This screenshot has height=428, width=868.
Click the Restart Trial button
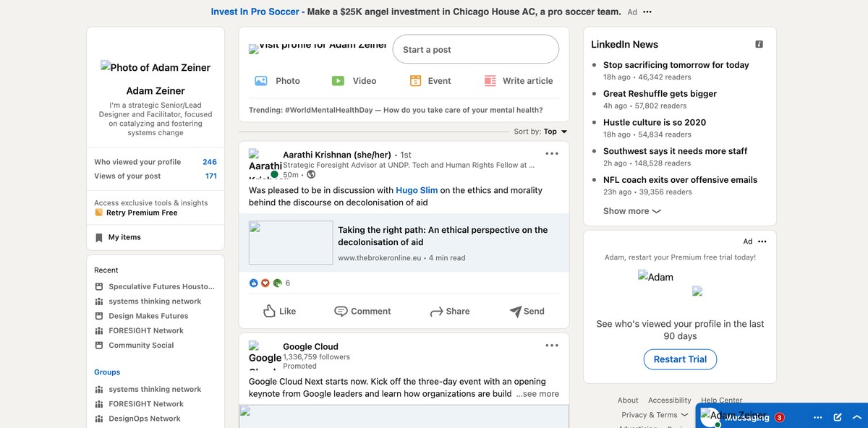[x=680, y=359]
